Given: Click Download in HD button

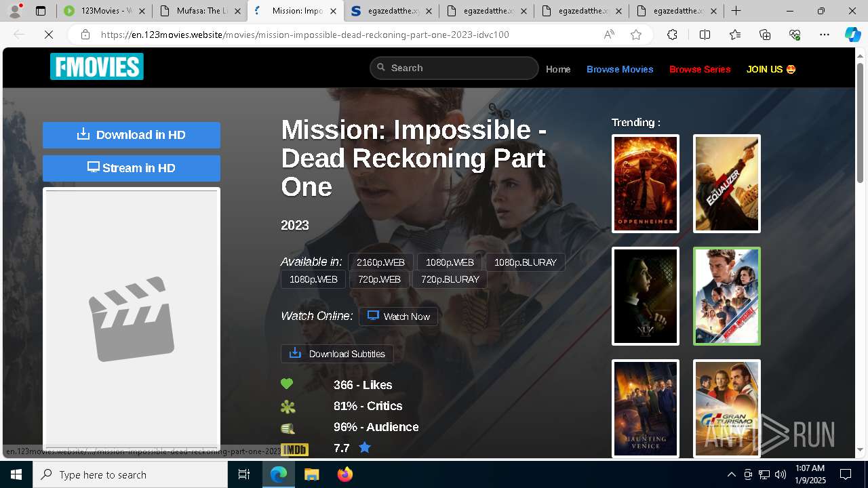Looking at the screenshot, I should coord(132,135).
